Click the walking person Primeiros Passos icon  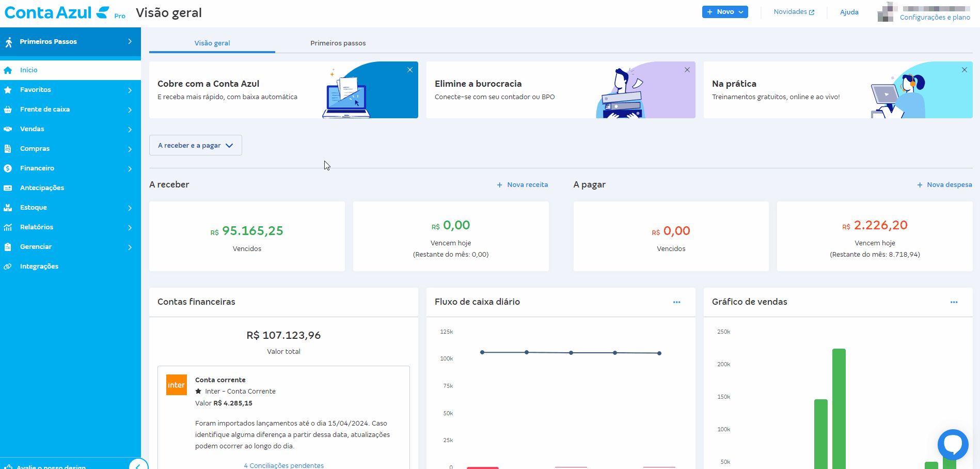[8, 42]
